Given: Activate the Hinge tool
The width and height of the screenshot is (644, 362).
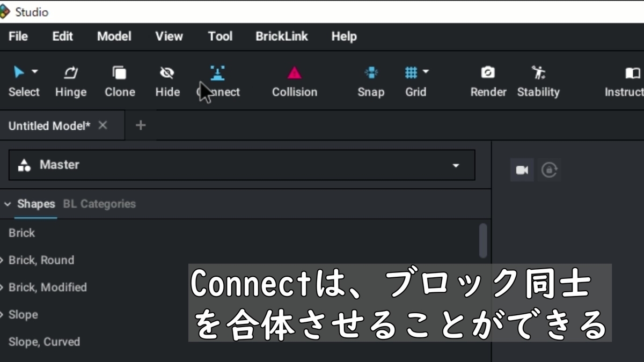Looking at the screenshot, I should [71, 82].
